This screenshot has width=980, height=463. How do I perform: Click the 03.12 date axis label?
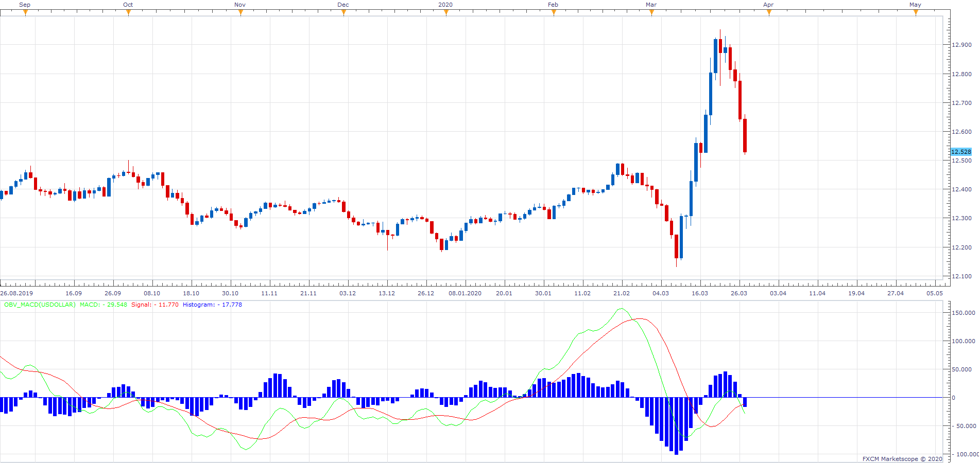[348, 293]
